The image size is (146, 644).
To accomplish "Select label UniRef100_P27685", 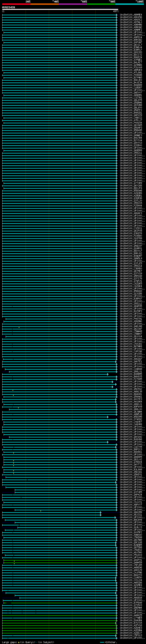I will tap(131, 379).
